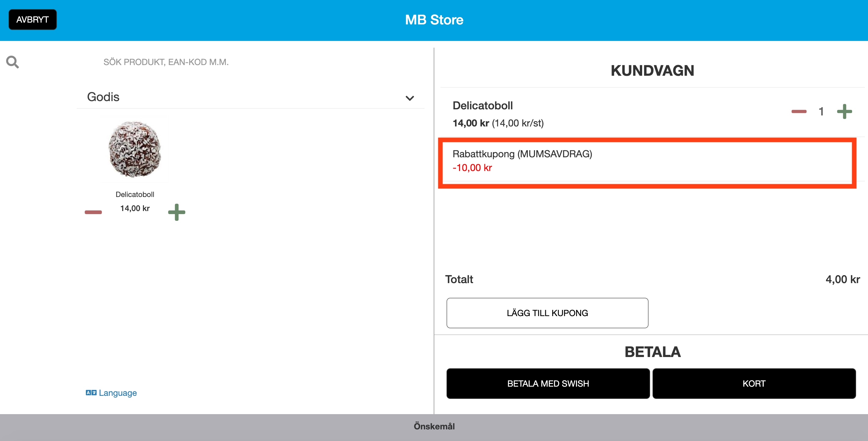Click the MB Store header title

434,20
